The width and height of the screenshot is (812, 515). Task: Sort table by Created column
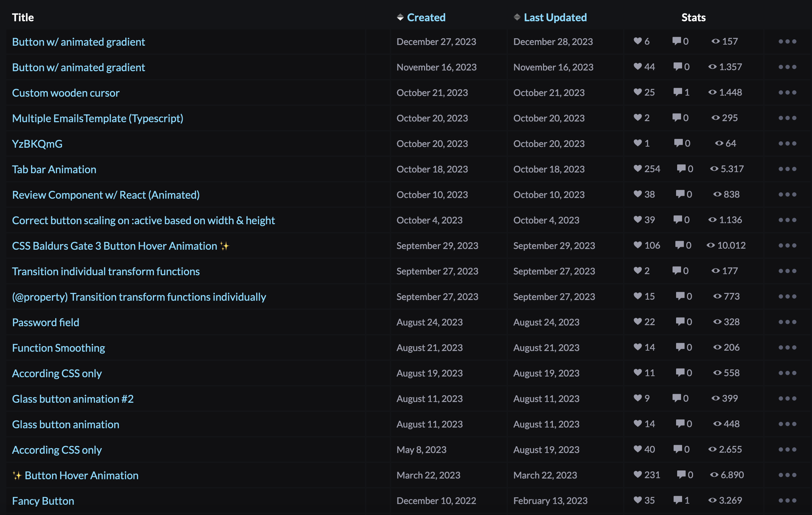(426, 17)
